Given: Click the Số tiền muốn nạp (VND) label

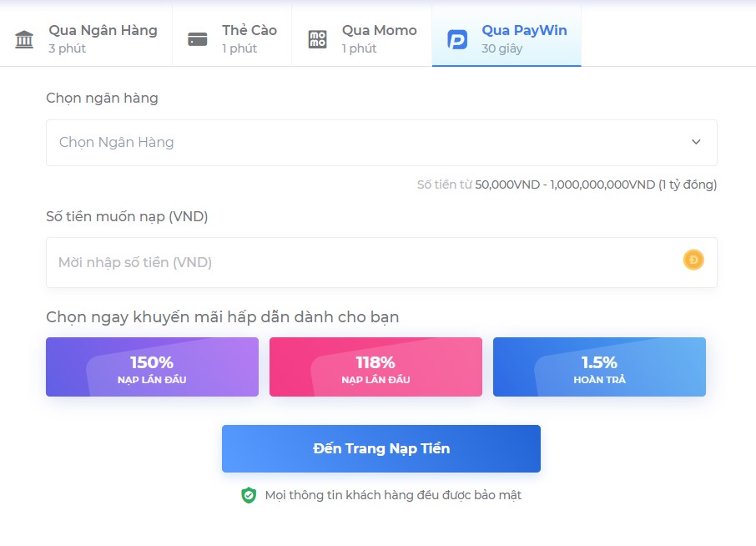Looking at the screenshot, I should pos(128,216).
